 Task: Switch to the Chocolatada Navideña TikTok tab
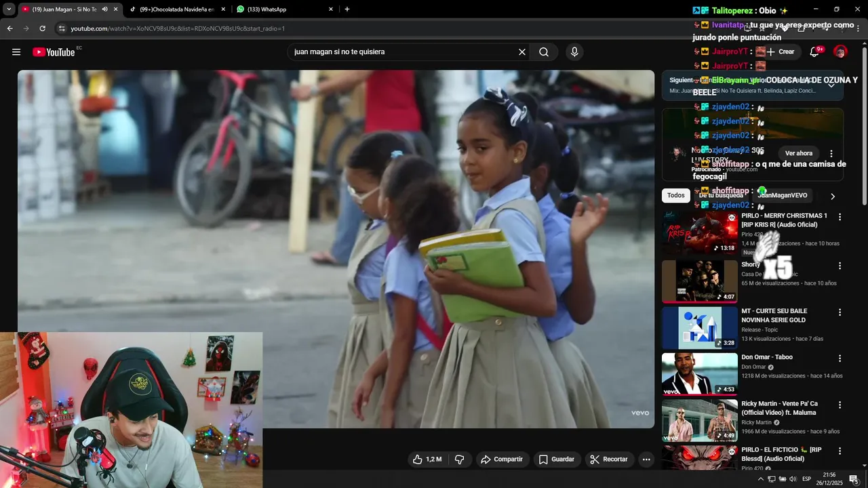pyautogui.click(x=178, y=9)
